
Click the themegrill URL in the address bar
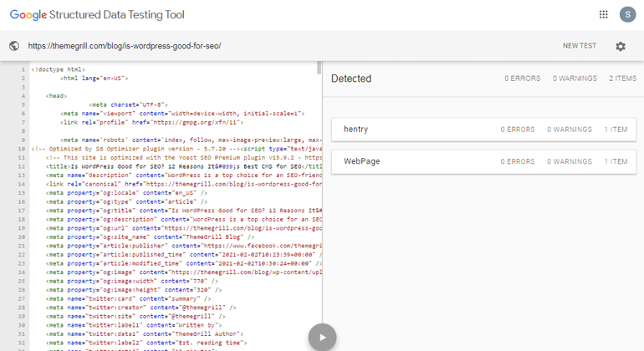point(125,46)
